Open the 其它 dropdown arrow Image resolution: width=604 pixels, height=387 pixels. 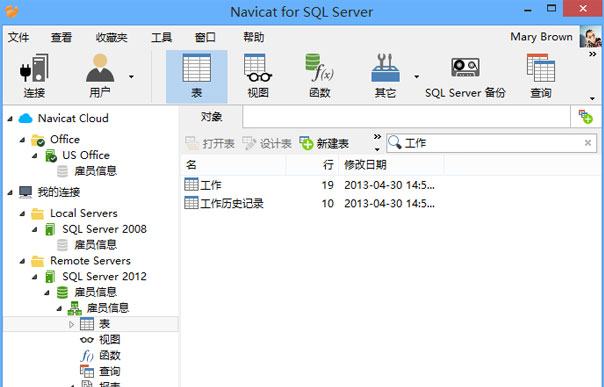tap(416, 77)
